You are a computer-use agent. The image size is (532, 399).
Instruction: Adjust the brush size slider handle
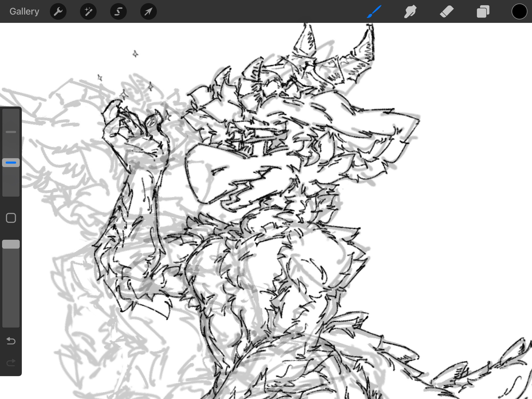(x=11, y=163)
